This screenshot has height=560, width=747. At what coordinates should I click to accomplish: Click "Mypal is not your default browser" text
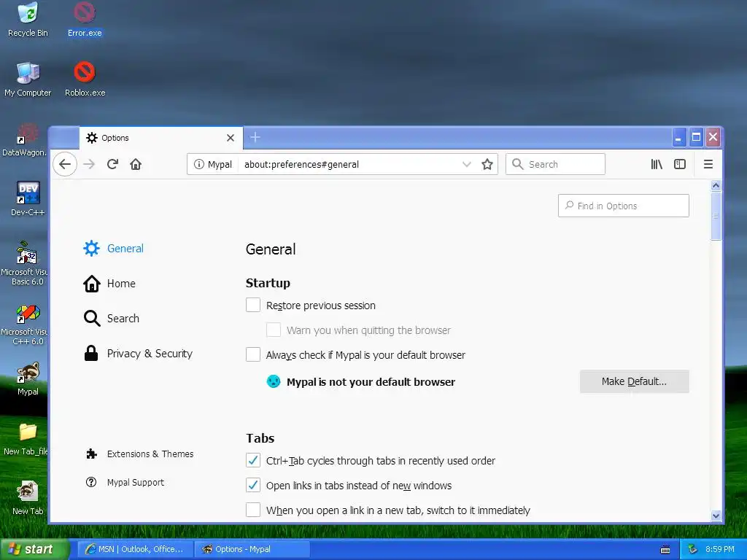[x=371, y=382]
